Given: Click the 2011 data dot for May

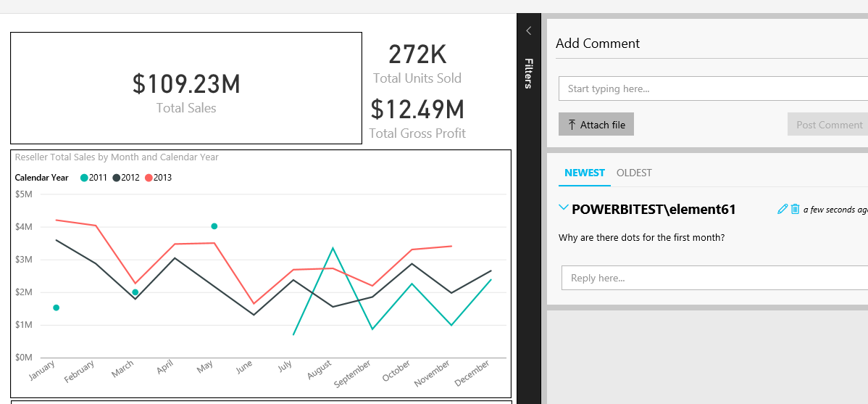Looking at the screenshot, I should click(214, 226).
